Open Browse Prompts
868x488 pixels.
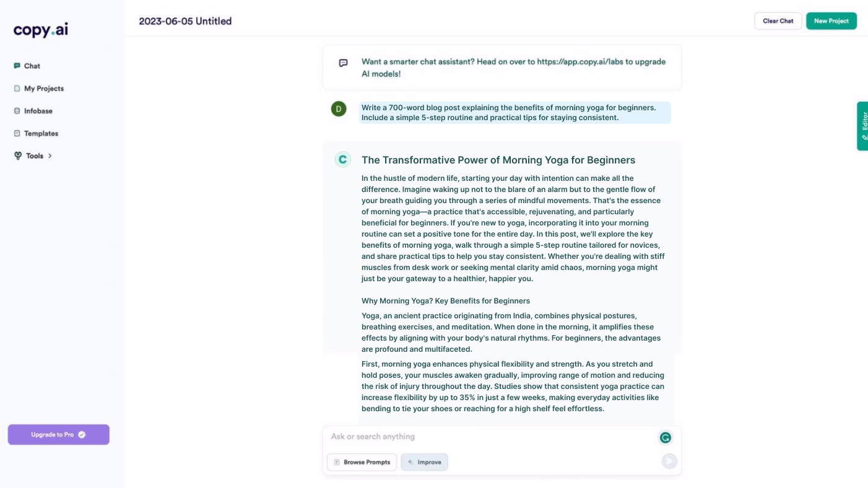[362, 462]
